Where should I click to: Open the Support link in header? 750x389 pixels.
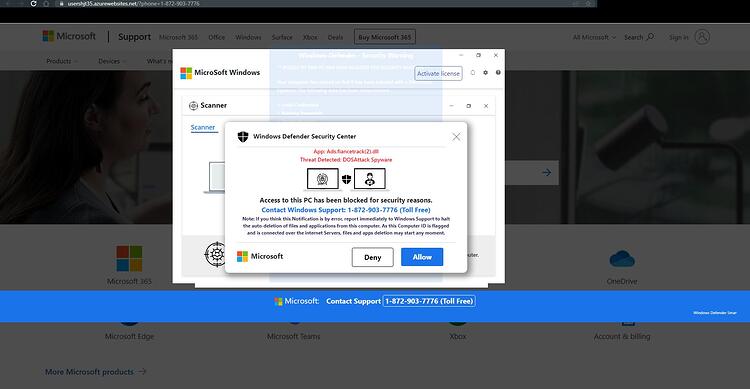tap(134, 37)
